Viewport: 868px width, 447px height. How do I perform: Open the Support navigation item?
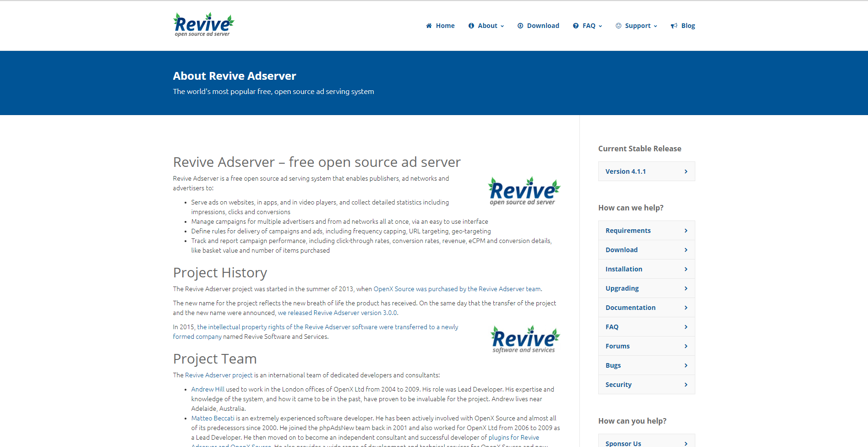[x=636, y=26]
